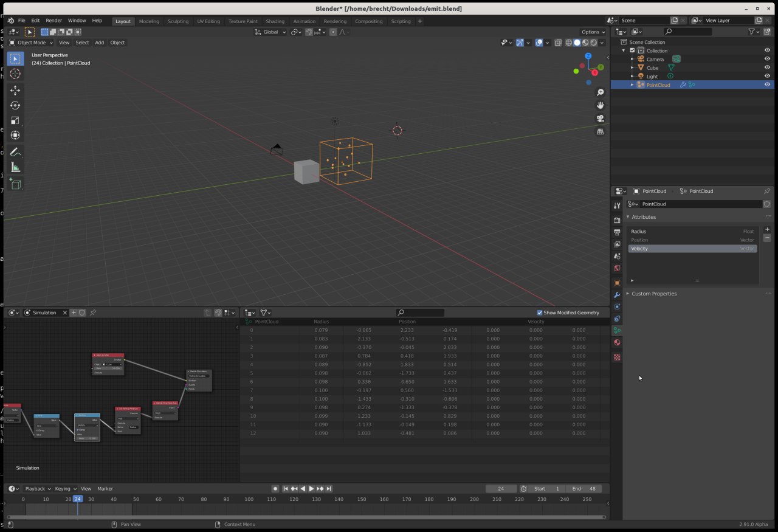Open the Options dropdown
Viewport: 778px width, 532px height.
click(x=593, y=32)
